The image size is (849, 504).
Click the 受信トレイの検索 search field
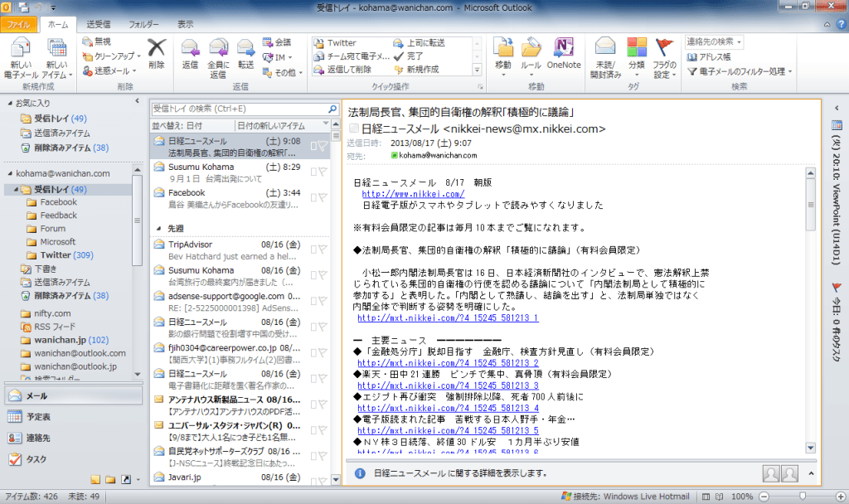tap(239, 109)
